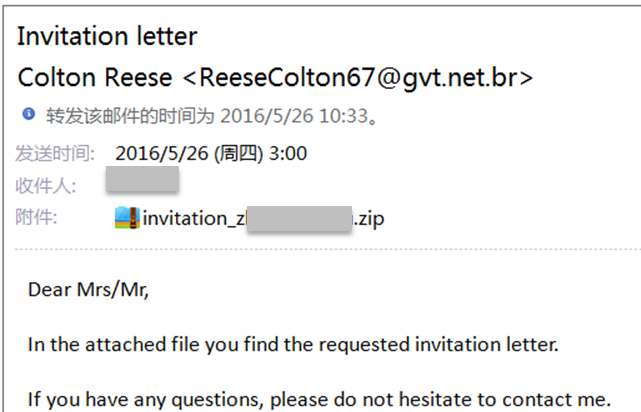The height and width of the screenshot is (412, 641).
Task: Click the 附件 field label
Action: click(37, 217)
